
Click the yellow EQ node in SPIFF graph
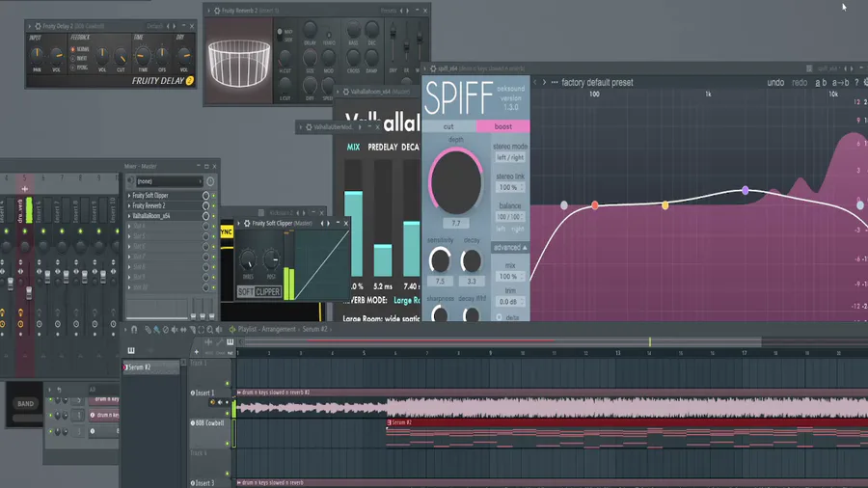coord(665,205)
